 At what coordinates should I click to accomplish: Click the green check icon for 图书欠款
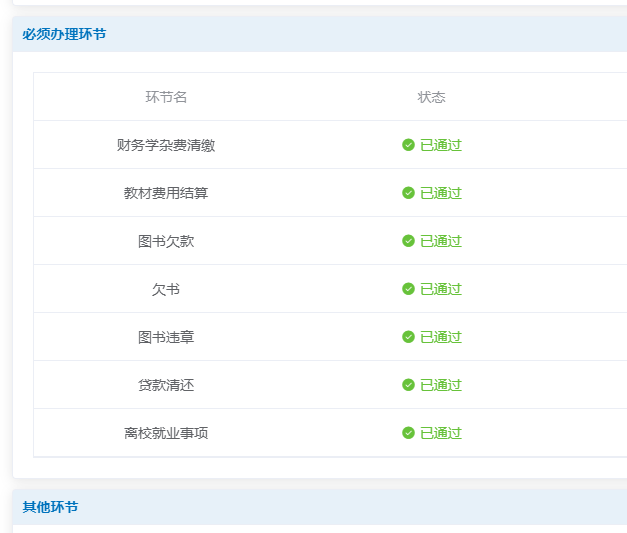pos(408,241)
